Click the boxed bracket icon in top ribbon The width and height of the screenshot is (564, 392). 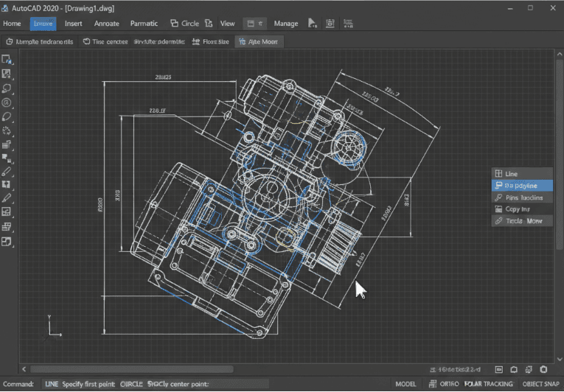[x=330, y=24]
